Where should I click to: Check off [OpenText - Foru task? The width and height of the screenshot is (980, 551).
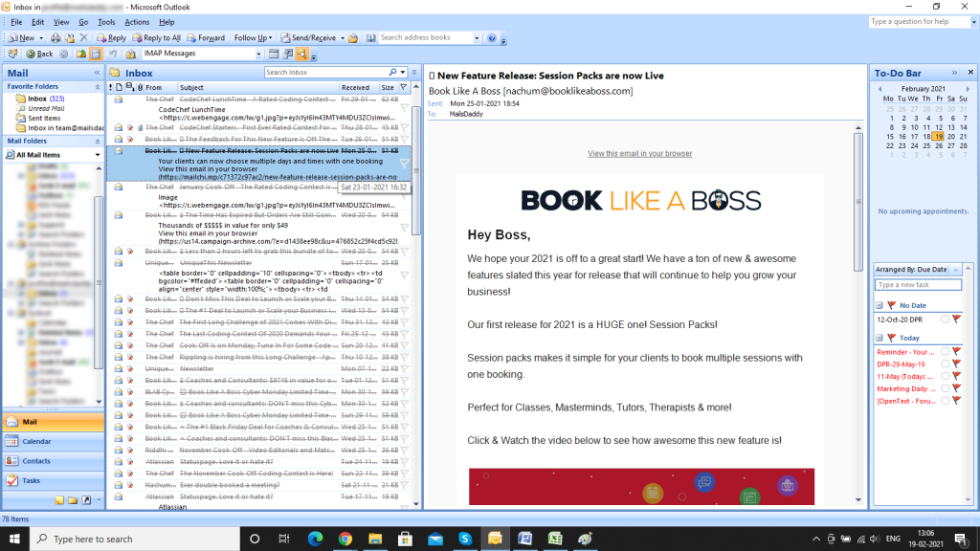[945, 401]
